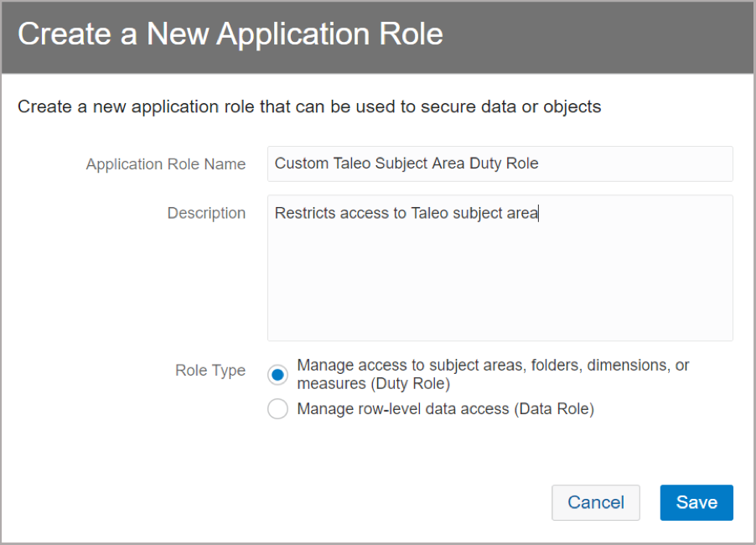Screen dimensions: 756x545
Task: Click the "Description" field label
Action: [206, 213]
